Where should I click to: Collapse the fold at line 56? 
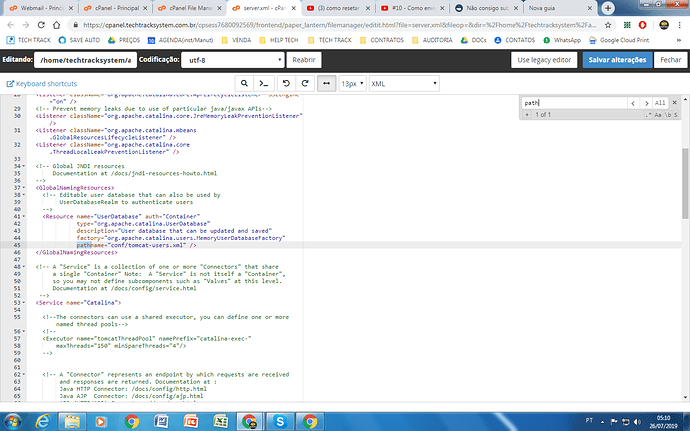24,332
